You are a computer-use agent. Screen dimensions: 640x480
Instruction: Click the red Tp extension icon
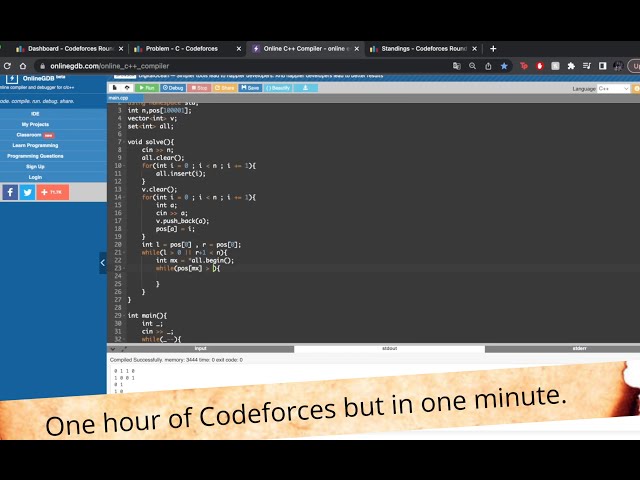click(x=524, y=66)
